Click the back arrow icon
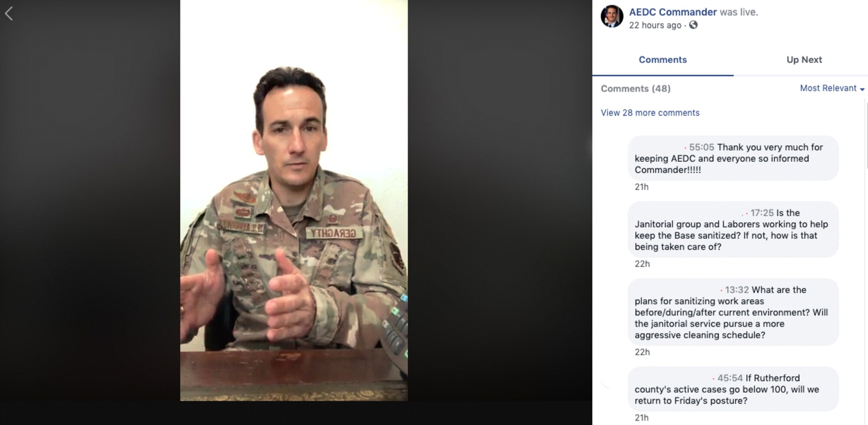 click(9, 14)
